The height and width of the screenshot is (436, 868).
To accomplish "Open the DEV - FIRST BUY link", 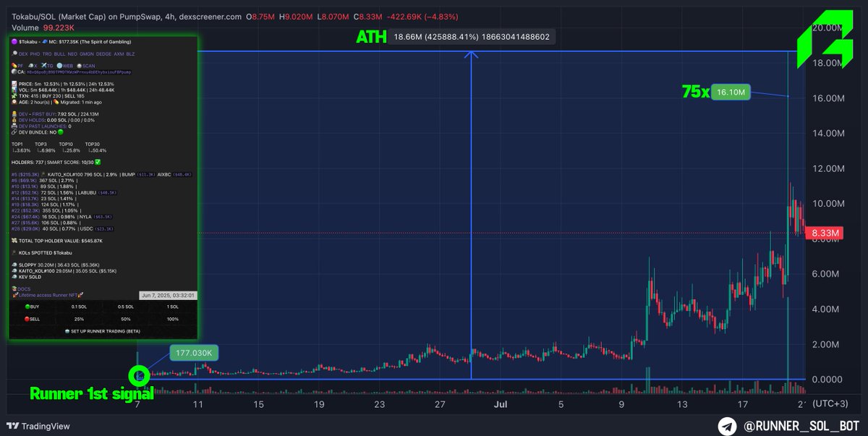I will click(37, 114).
